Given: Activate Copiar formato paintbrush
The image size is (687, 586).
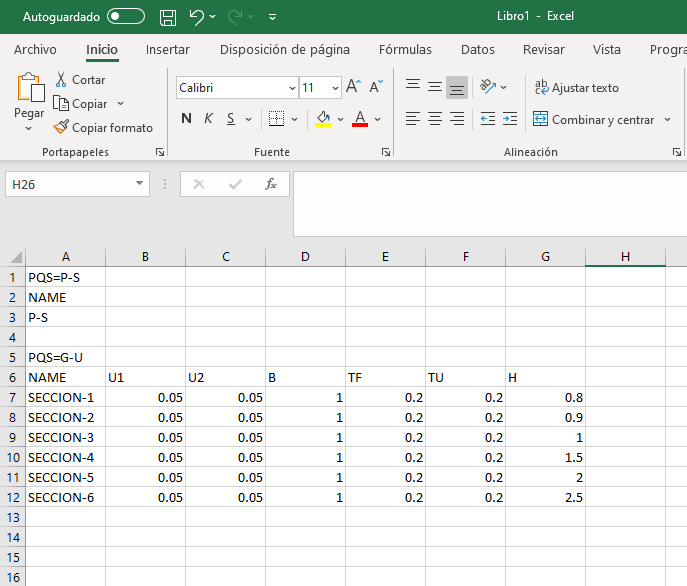Looking at the screenshot, I should click(x=103, y=128).
